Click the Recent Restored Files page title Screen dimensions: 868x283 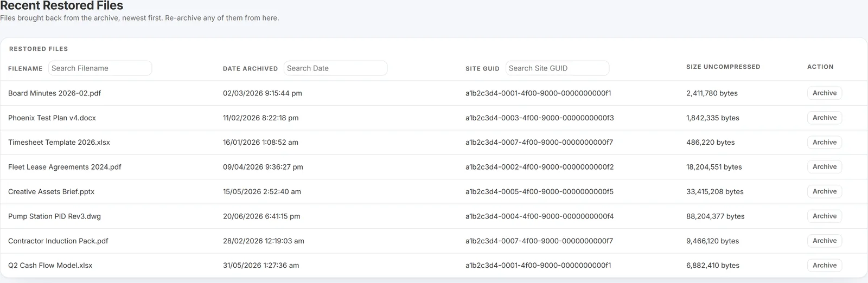coord(61,5)
